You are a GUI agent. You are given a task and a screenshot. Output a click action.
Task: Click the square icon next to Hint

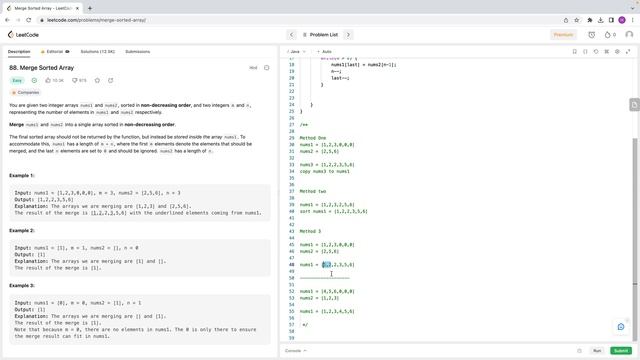[267, 68]
